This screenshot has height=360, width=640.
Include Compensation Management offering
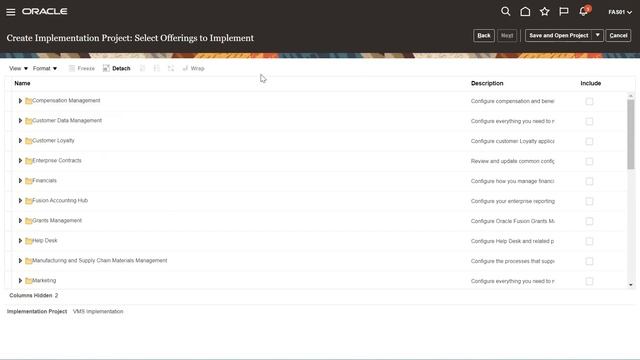click(589, 101)
